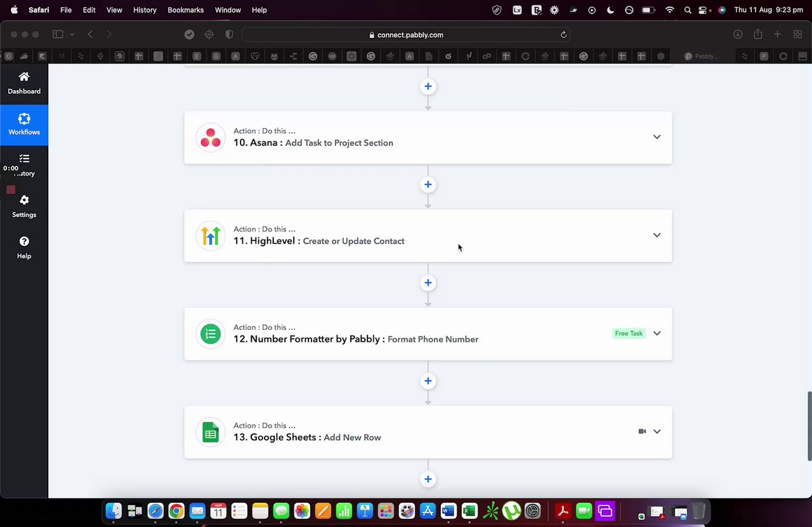Image resolution: width=812 pixels, height=527 pixels.
Task: Open the Edit menu
Action: click(x=89, y=10)
